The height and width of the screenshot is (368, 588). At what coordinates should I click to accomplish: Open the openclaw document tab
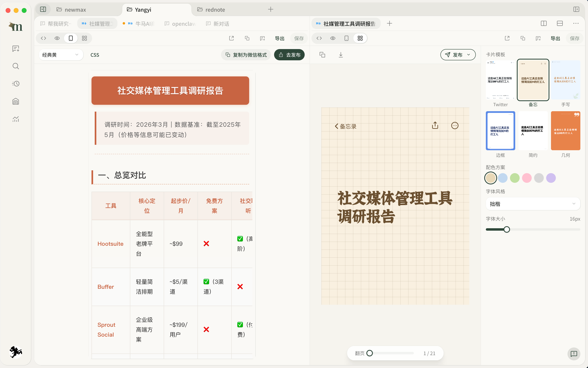tap(180, 24)
